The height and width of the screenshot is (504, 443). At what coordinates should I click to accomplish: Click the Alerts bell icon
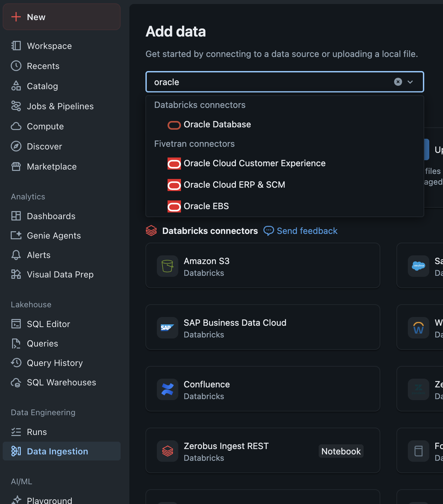click(16, 255)
